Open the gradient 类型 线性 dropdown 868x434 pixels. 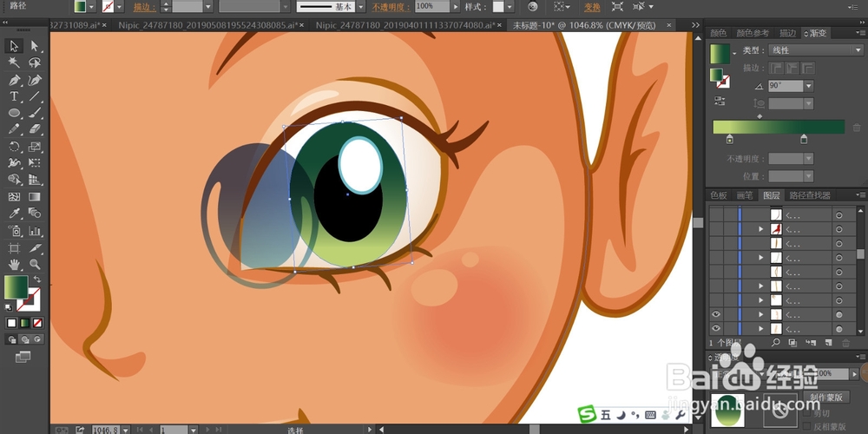point(816,50)
